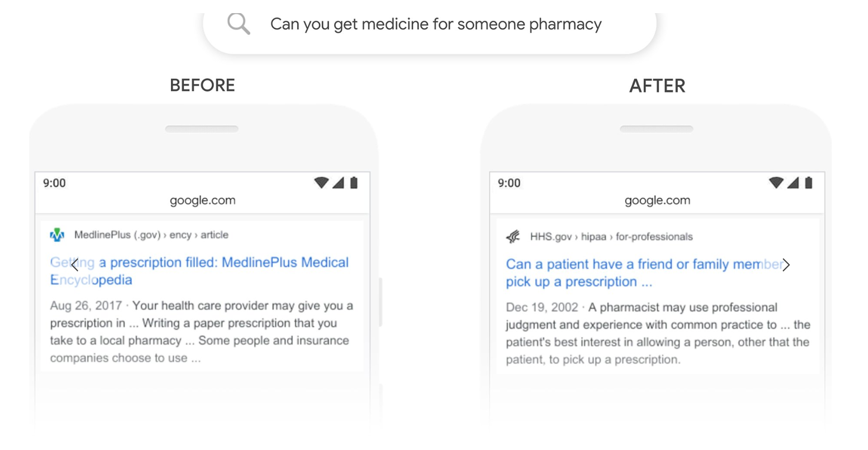Screen dimensions: 868x450
Task: Click the MedlinePlus favicon icon
Action: [x=57, y=235]
